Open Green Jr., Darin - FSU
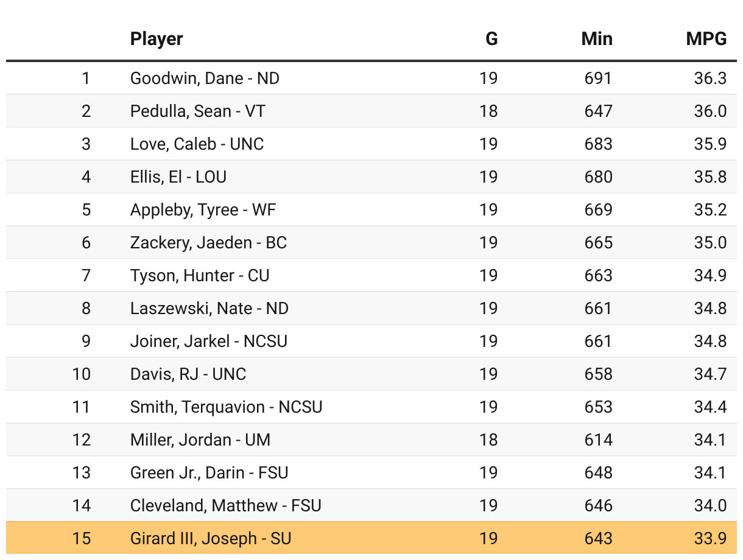 tap(209, 473)
